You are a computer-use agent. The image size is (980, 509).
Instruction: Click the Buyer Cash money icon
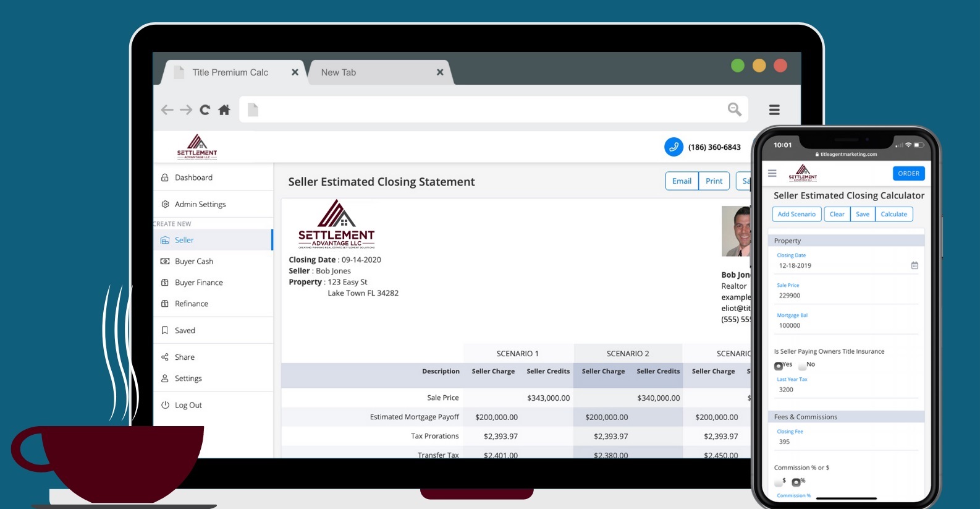165,262
